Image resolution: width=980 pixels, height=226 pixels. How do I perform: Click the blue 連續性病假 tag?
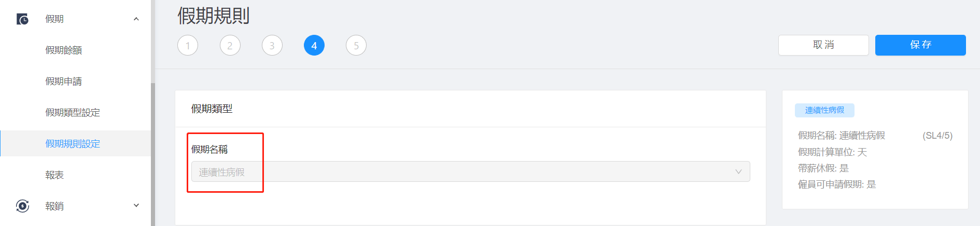pos(824,110)
